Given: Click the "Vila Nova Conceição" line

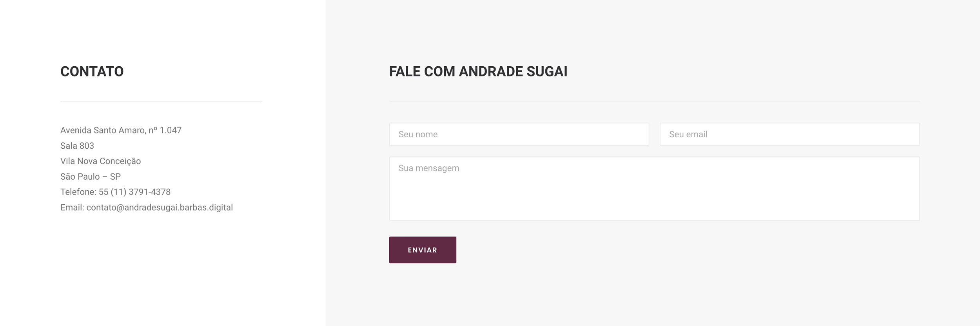Looking at the screenshot, I should tap(100, 161).
